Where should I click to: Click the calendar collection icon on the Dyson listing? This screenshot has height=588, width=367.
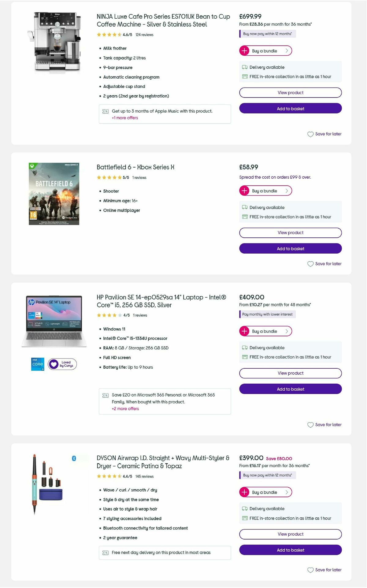coord(244,519)
